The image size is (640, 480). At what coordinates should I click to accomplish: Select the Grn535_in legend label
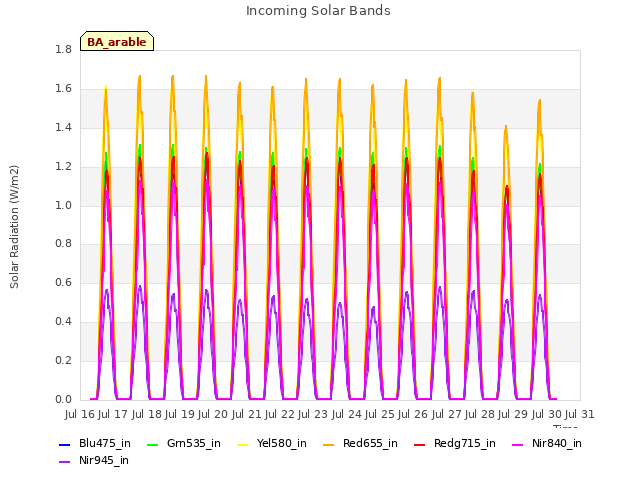tap(194, 444)
